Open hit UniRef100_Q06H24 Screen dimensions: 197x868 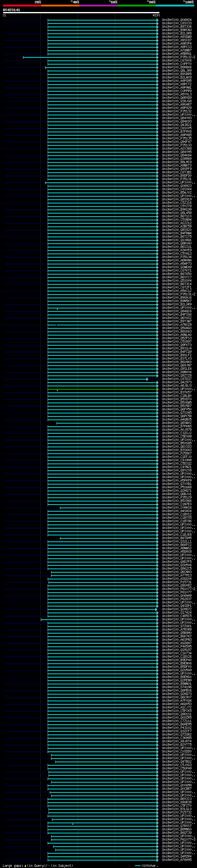pyautogui.click(x=177, y=20)
